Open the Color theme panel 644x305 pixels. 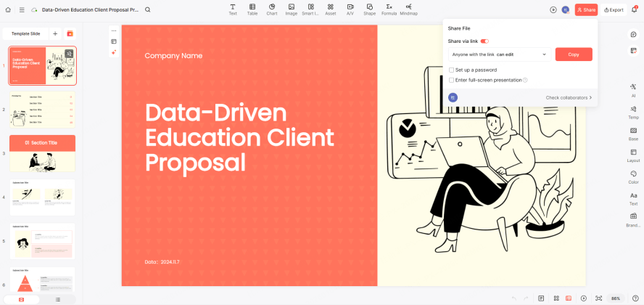coord(633,177)
